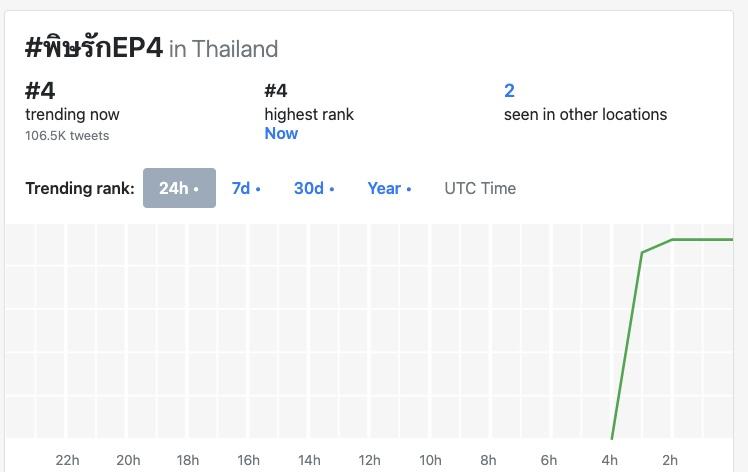
Task: Switch to the 30d rank view
Action: [314, 188]
